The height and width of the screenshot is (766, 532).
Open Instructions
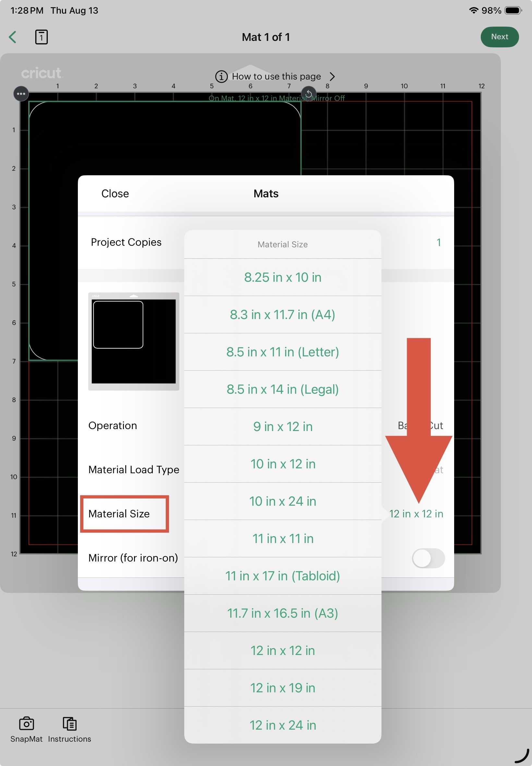pos(69,730)
